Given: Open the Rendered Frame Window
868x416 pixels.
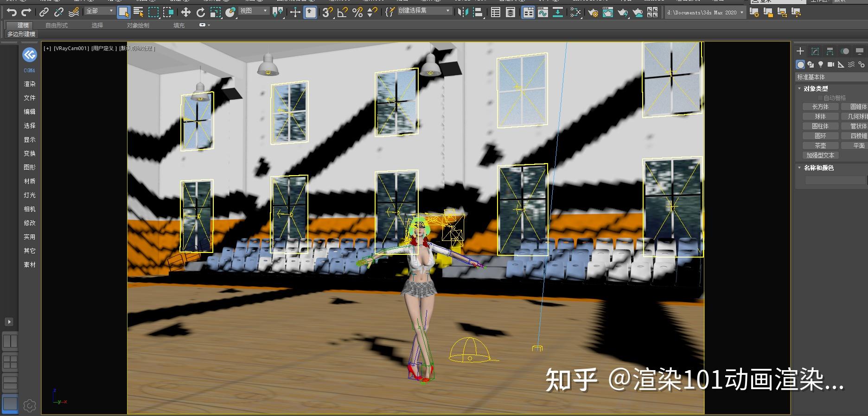Looking at the screenshot, I should 608,12.
